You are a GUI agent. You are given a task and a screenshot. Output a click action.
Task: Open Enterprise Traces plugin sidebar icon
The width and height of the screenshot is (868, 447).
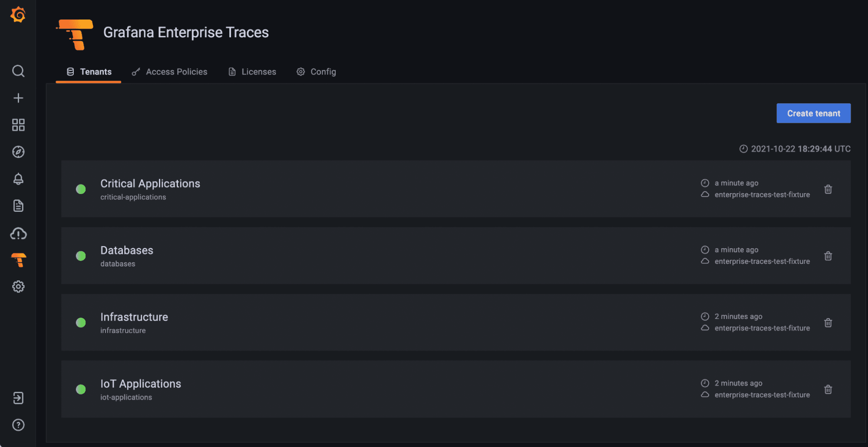point(19,260)
